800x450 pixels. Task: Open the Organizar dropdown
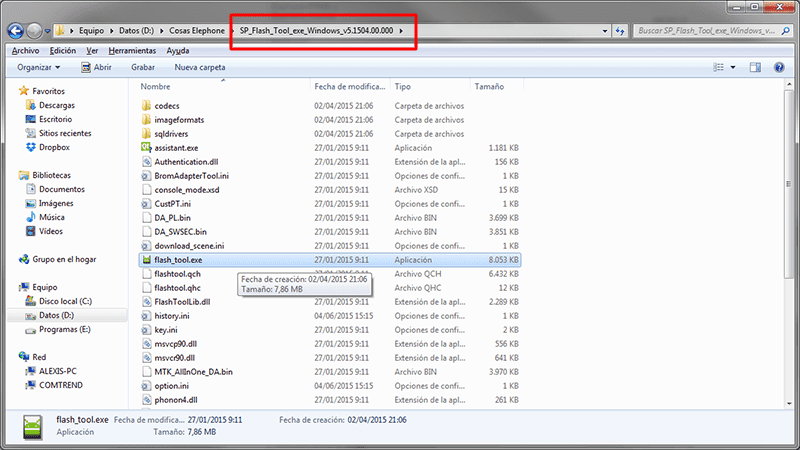38,67
